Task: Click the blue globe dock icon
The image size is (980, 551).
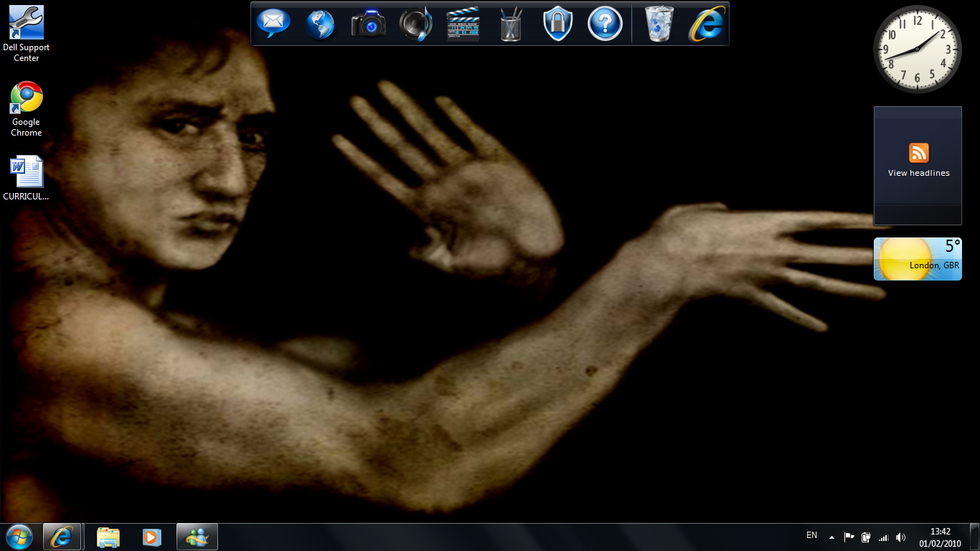Action: tap(320, 24)
